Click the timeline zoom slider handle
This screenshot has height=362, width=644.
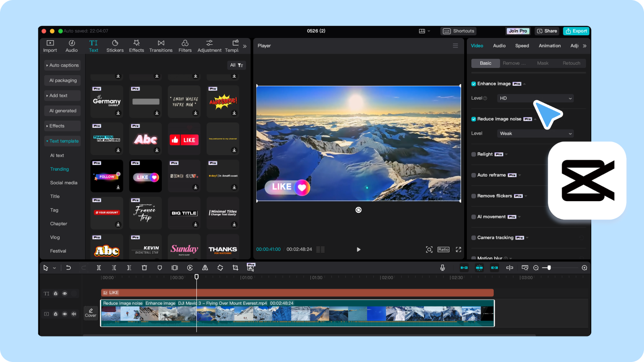click(549, 268)
